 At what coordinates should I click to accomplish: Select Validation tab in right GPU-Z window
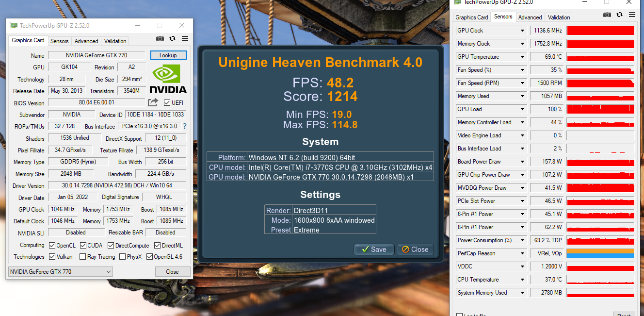coord(559,17)
